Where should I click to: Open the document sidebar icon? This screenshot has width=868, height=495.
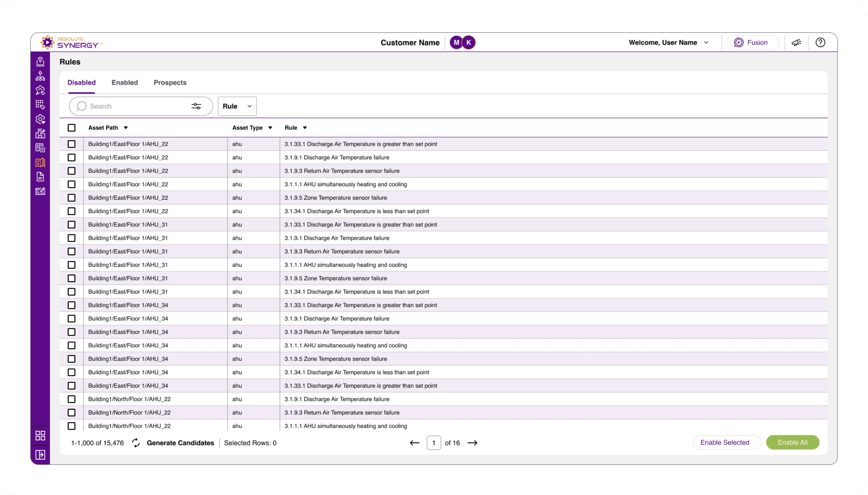pos(40,177)
